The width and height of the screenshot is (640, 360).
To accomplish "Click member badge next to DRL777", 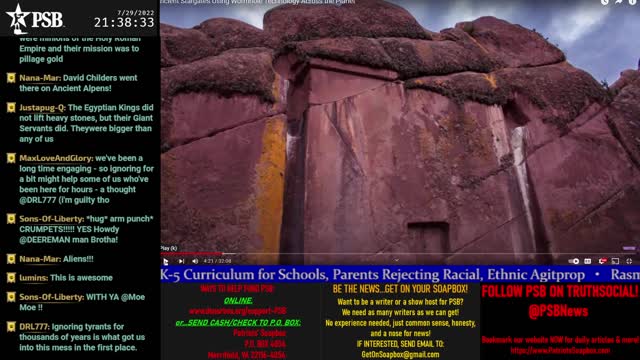I will [x=11, y=327].
